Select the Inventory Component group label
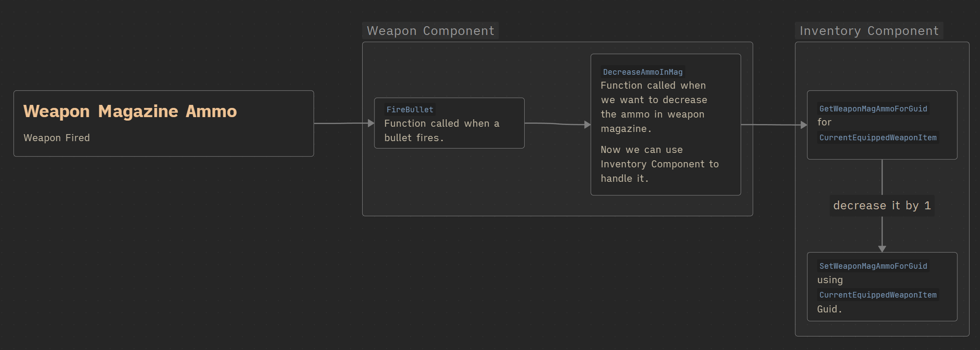 coord(869,31)
